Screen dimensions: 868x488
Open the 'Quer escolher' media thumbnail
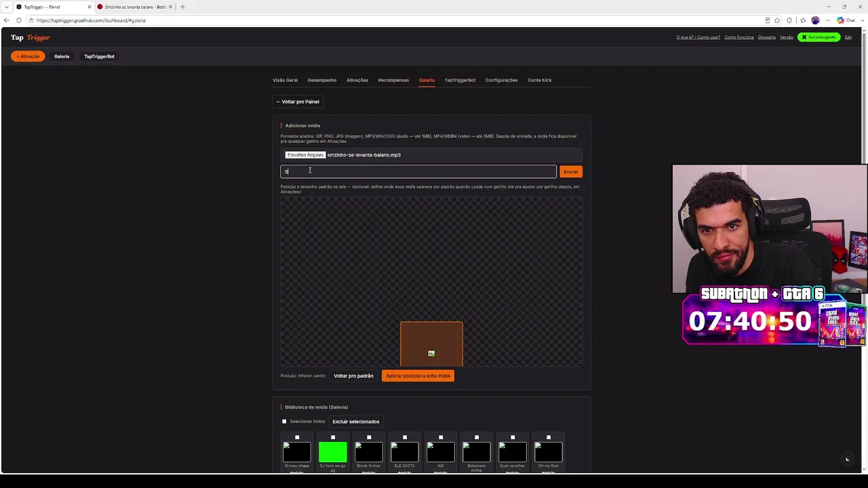click(x=513, y=452)
